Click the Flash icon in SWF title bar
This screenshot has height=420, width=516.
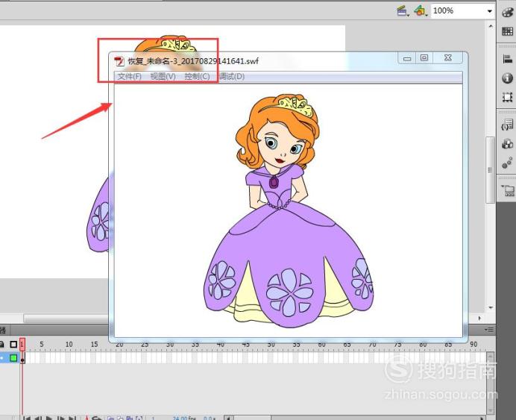[x=119, y=61]
